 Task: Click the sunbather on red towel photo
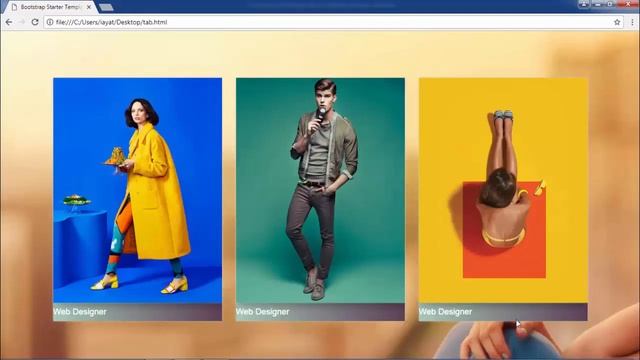(x=503, y=190)
